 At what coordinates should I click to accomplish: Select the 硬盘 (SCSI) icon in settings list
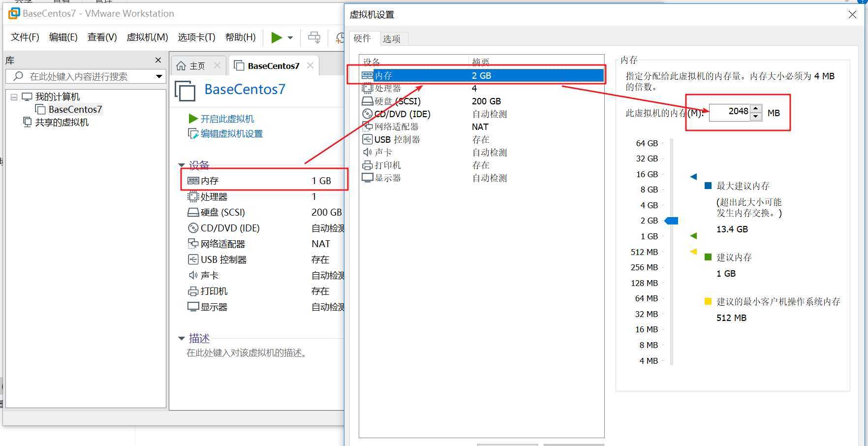(368, 101)
